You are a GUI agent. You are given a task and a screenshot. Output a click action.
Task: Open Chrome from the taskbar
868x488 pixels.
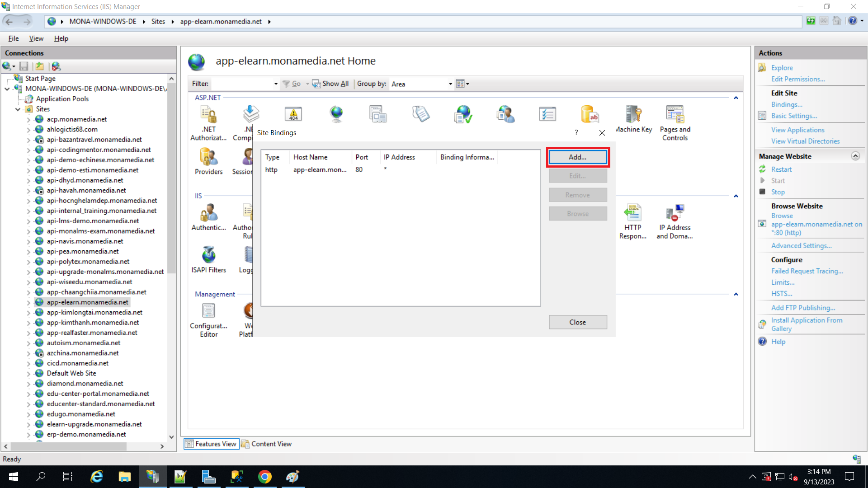265,477
